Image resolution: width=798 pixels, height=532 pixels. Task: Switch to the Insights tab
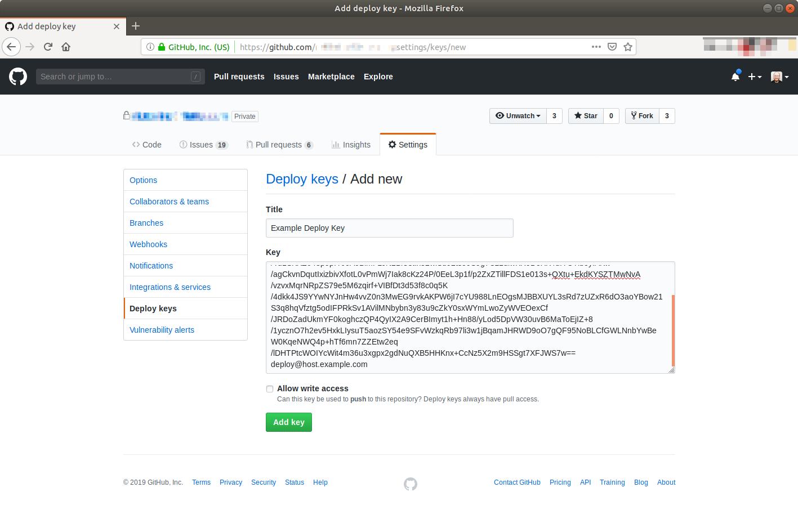click(x=351, y=144)
